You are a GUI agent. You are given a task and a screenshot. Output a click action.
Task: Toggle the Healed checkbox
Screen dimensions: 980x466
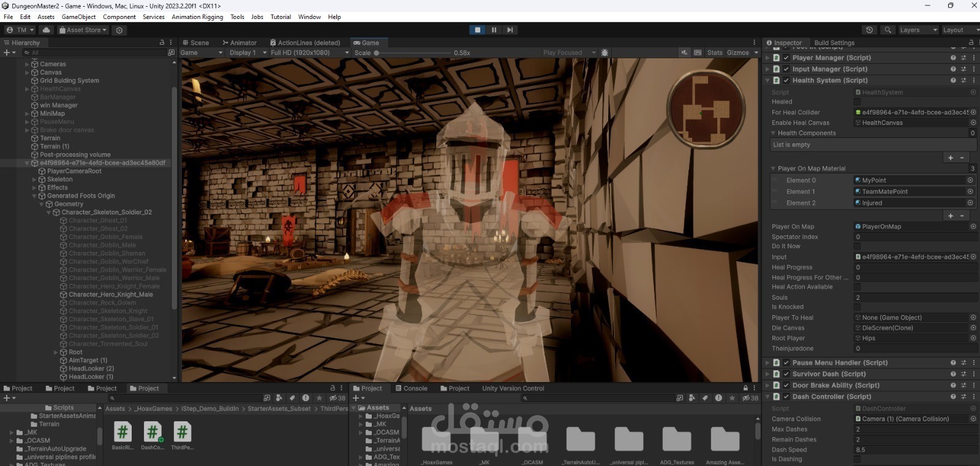pos(858,102)
